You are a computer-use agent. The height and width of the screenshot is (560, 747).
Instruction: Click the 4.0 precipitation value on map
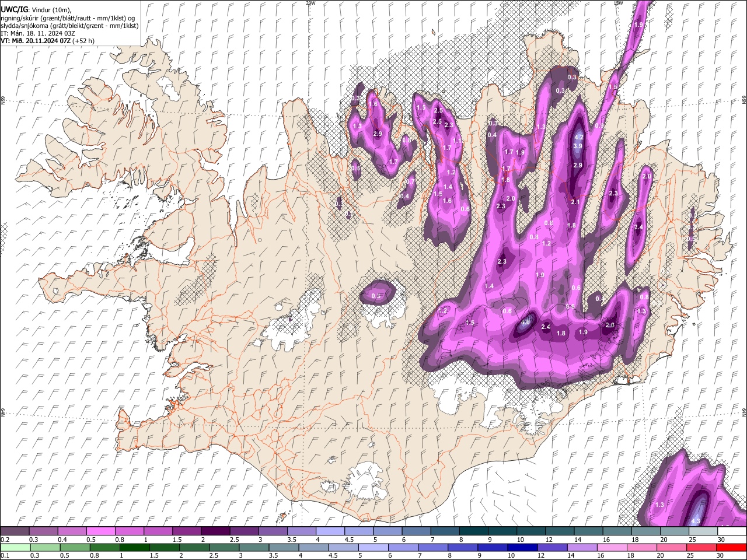point(525,322)
